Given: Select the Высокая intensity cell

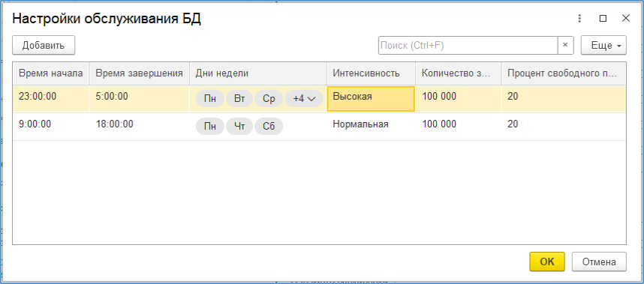Looking at the screenshot, I should tap(372, 99).
